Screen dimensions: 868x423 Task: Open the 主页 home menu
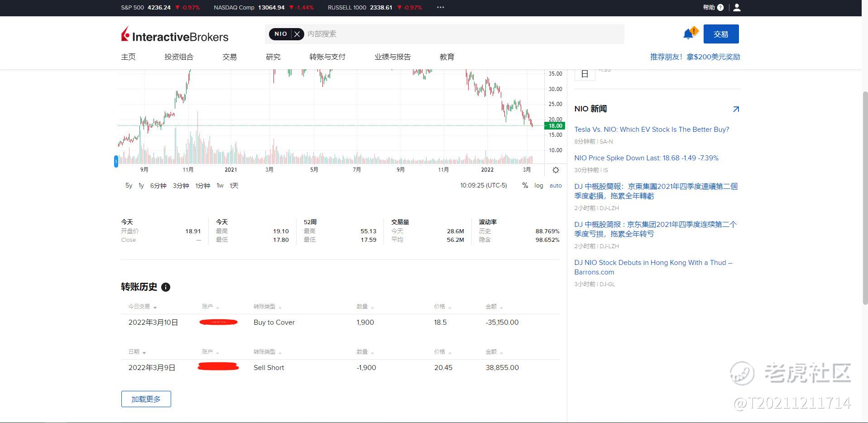point(128,57)
